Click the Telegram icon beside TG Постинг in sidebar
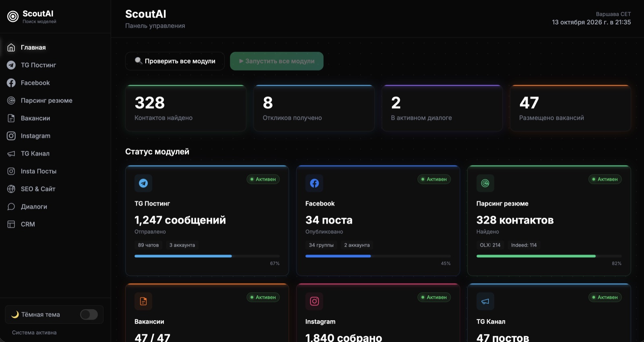This screenshot has width=644, height=342. (x=11, y=65)
